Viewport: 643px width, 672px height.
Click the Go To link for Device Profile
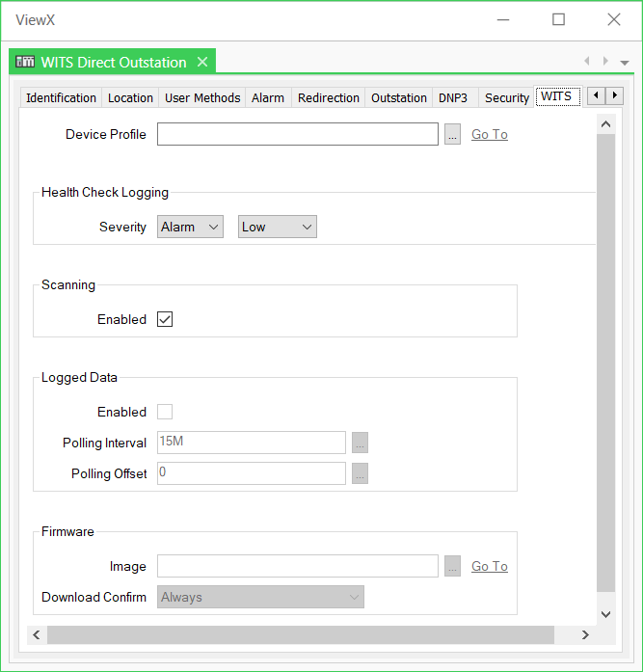[489, 135]
